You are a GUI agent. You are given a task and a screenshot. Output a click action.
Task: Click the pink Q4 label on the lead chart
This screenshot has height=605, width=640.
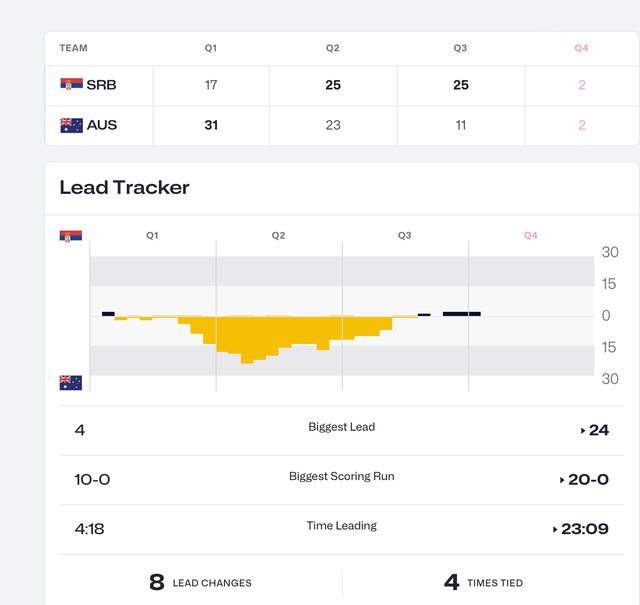pos(530,236)
